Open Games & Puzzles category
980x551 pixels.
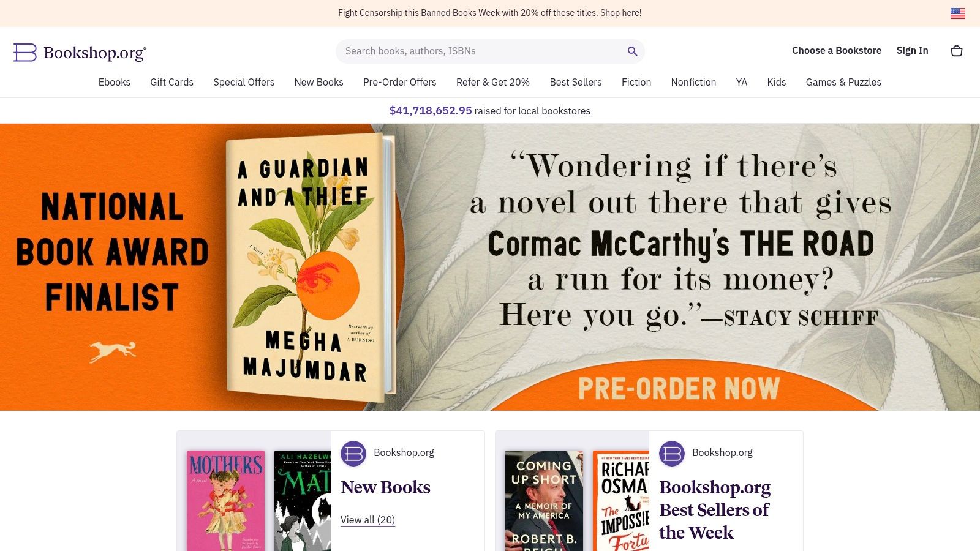click(x=843, y=82)
